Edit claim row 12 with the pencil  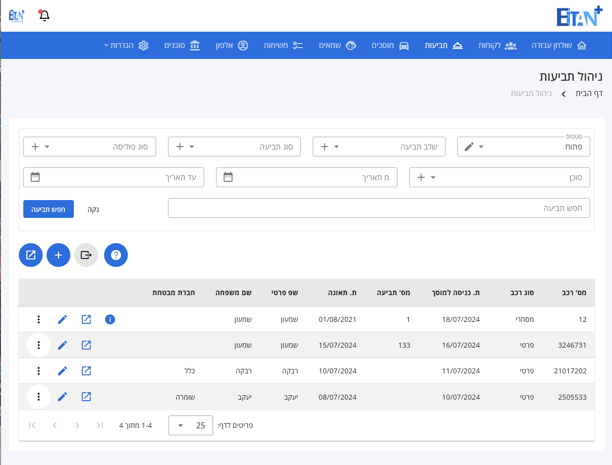pyautogui.click(x=62, y=319)
